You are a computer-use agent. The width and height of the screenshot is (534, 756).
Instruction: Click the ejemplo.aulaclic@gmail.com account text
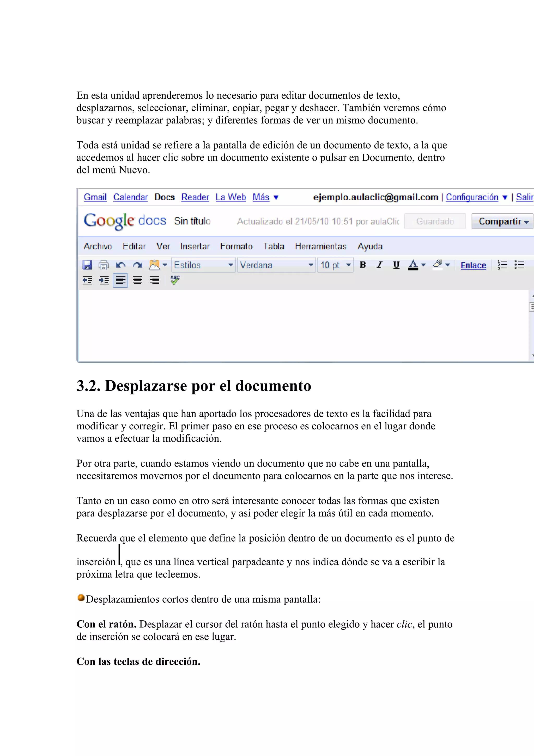[375, 197]
